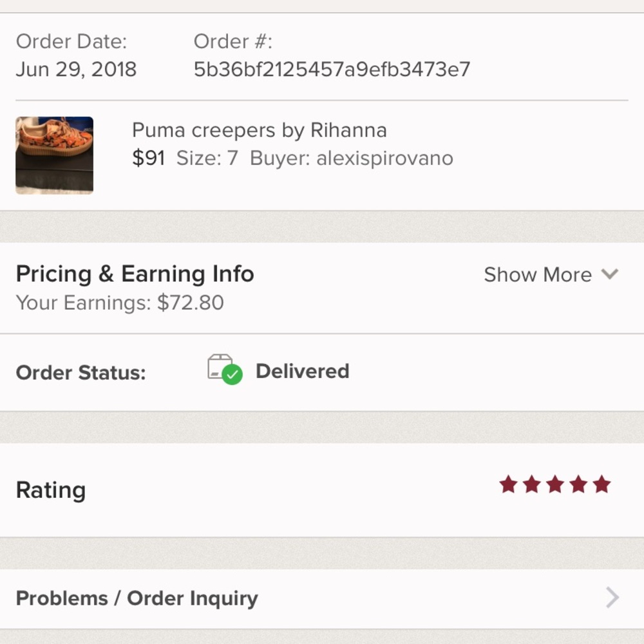Click the chevron next to Problems / Order Inquiry
The width and height of the screenshot is (644, 644).
611,598
